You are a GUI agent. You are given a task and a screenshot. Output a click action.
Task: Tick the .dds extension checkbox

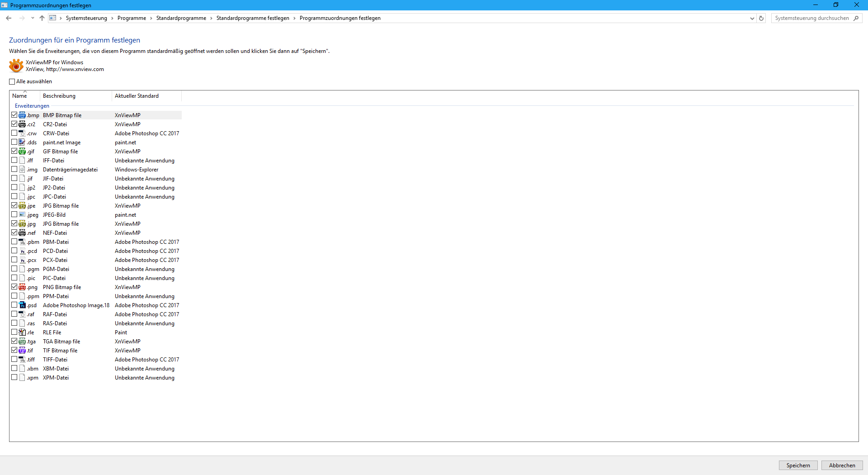tap(14, 142)
